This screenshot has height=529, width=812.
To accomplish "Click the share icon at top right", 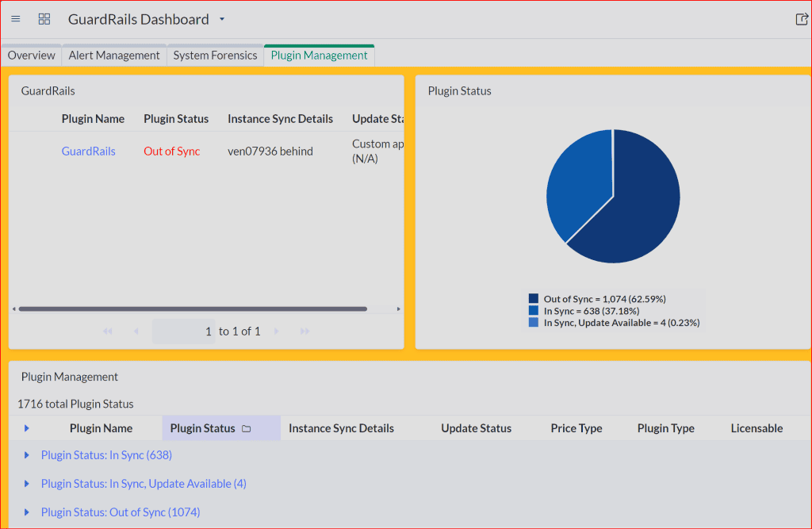I will 801,19.
